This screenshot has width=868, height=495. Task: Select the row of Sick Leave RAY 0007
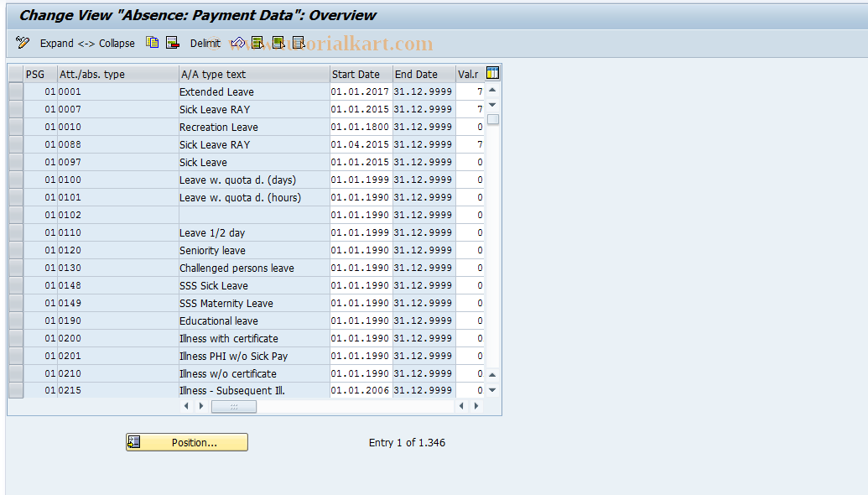[16, 110]
